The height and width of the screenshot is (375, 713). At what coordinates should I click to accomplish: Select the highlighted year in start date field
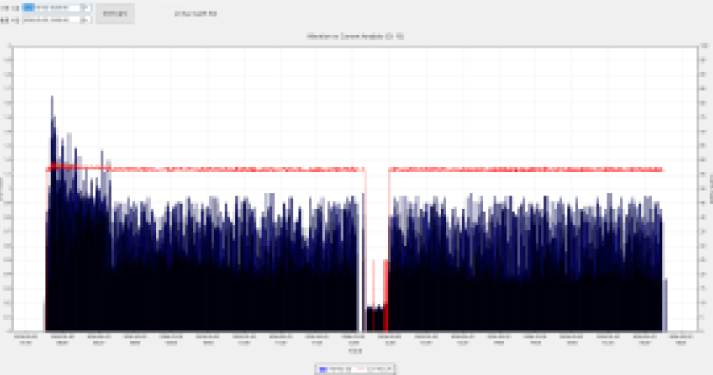(29, 8)
